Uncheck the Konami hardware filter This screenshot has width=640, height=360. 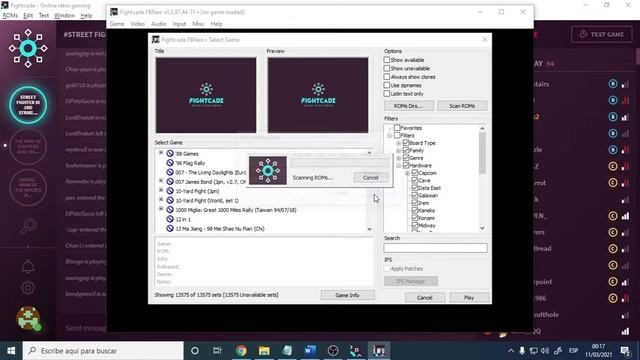point(415,218)
